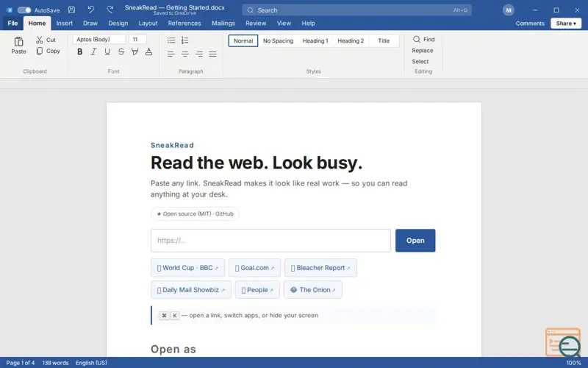
Task: Toggle Underline formatting
Action: pyautogui.click(x=107, y=52)
